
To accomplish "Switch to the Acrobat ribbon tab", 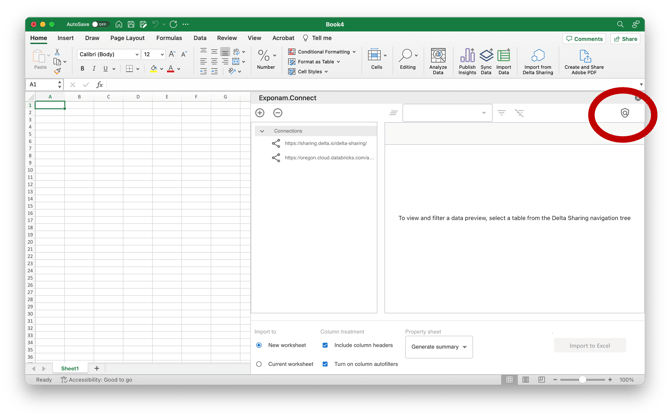I will 283,38.
